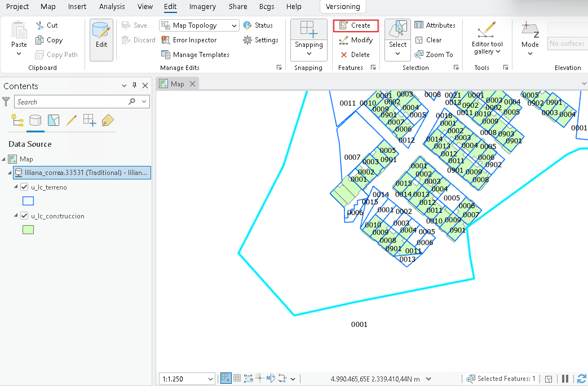Switch to the Map view tab
The width and height of the screenshot is (588, 386).
pyautogui.click(x=177, y=84)
